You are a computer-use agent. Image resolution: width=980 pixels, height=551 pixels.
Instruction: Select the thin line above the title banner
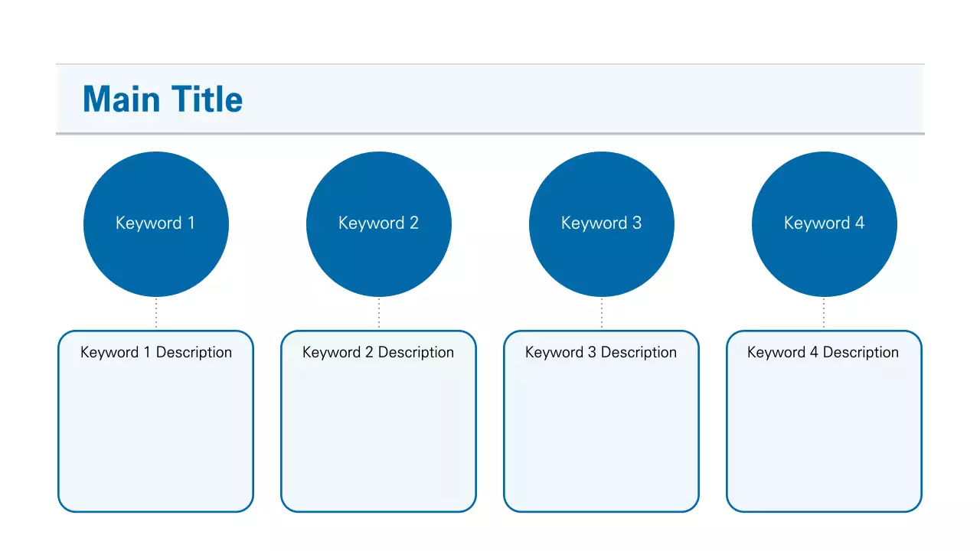490,64
